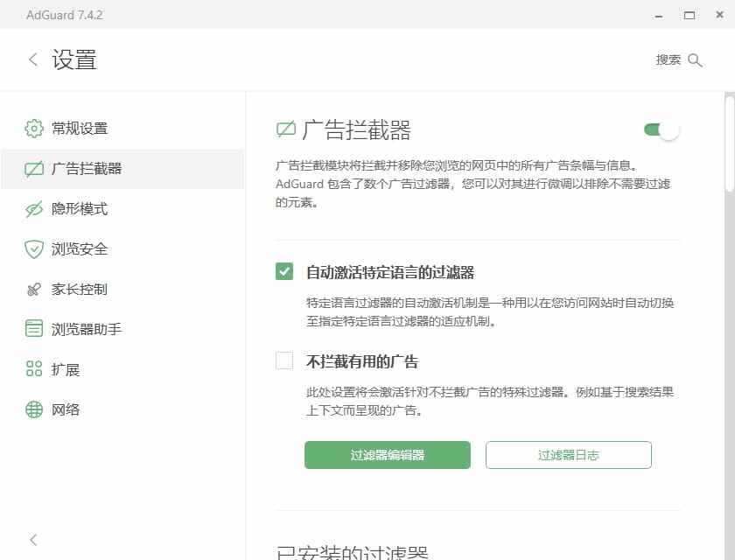Close the AdGuard window

point(719,15)
